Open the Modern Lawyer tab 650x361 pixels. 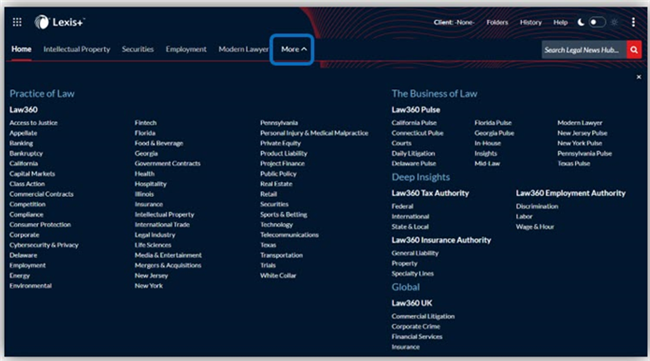click(243, 49)
